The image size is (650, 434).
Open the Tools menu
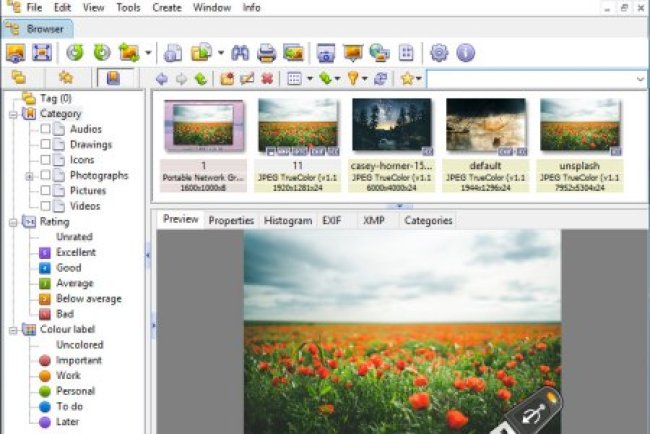pyautogui.click(x=128, y=8)
